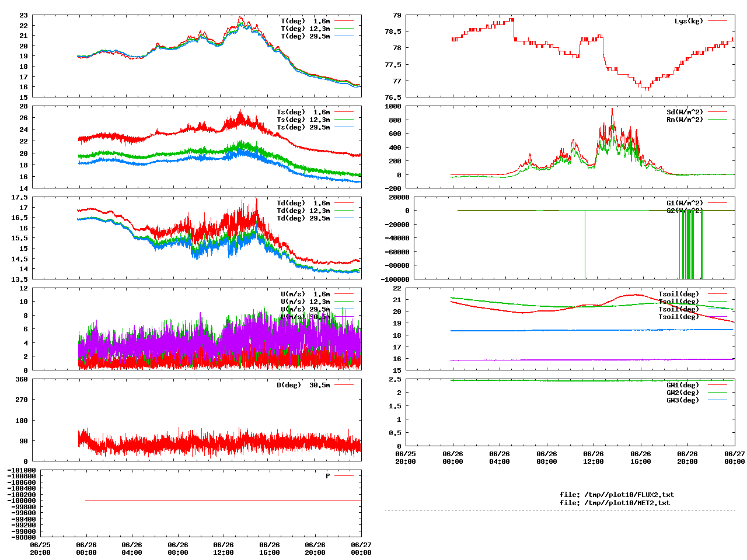The height and width of the screenshot is (560, 747).
Task: Click the "Ts(deg) 12.3m" legend entry
Action: click(303, 120)
